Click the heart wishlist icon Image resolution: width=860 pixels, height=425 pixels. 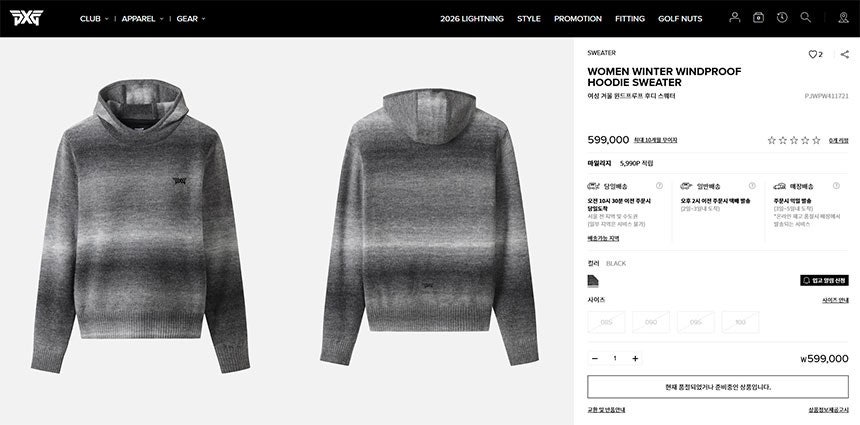[x=812, y=54]
